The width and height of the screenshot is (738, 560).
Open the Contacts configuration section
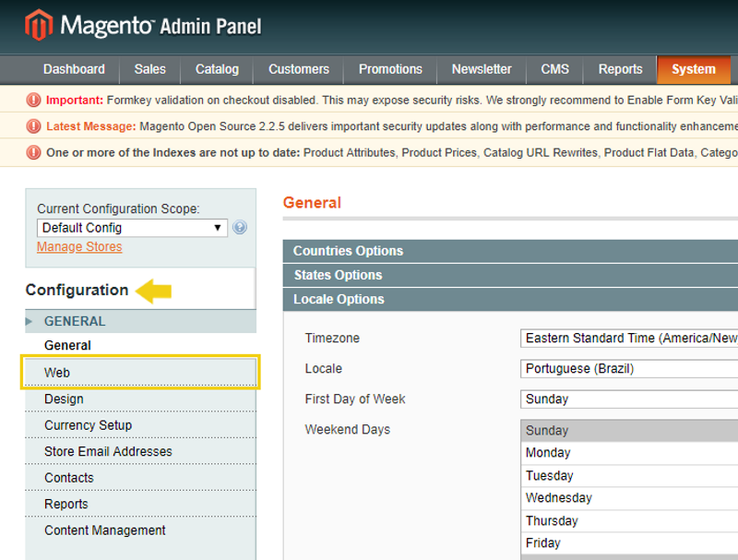[141, 478]
